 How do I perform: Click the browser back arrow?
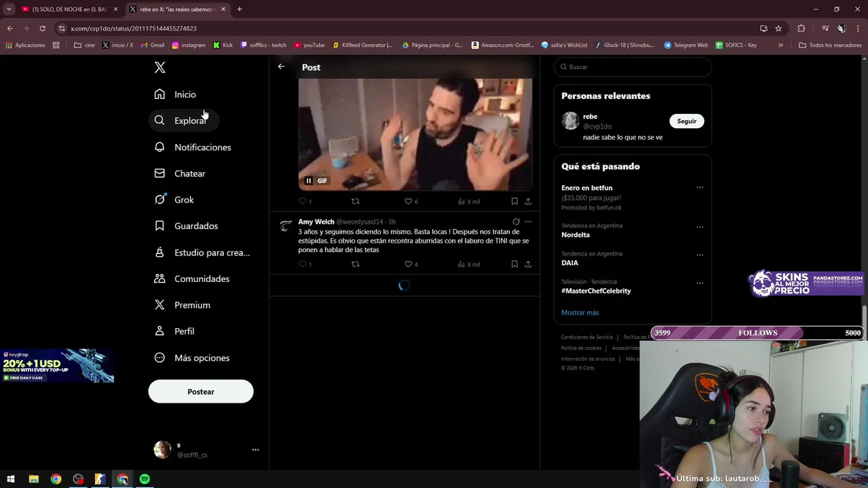coord(9,28)
